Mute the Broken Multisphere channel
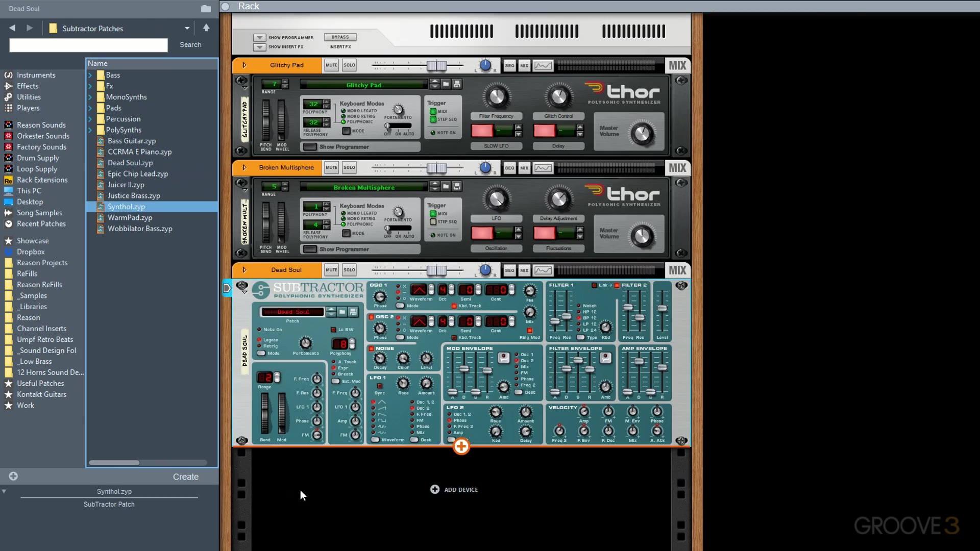Screen dimensions: 980x551 (x=332, y=168)
